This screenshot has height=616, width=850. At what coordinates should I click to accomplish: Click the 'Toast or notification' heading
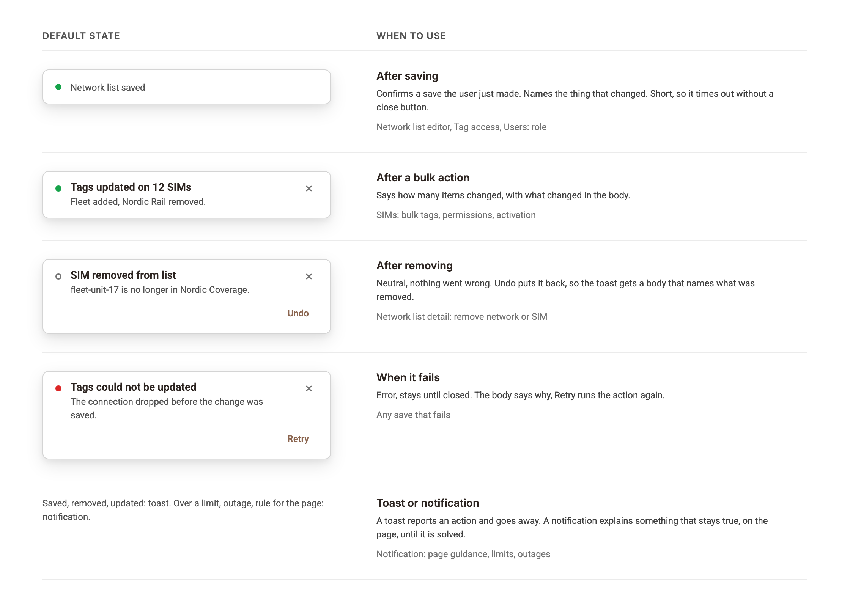[428, 503]
